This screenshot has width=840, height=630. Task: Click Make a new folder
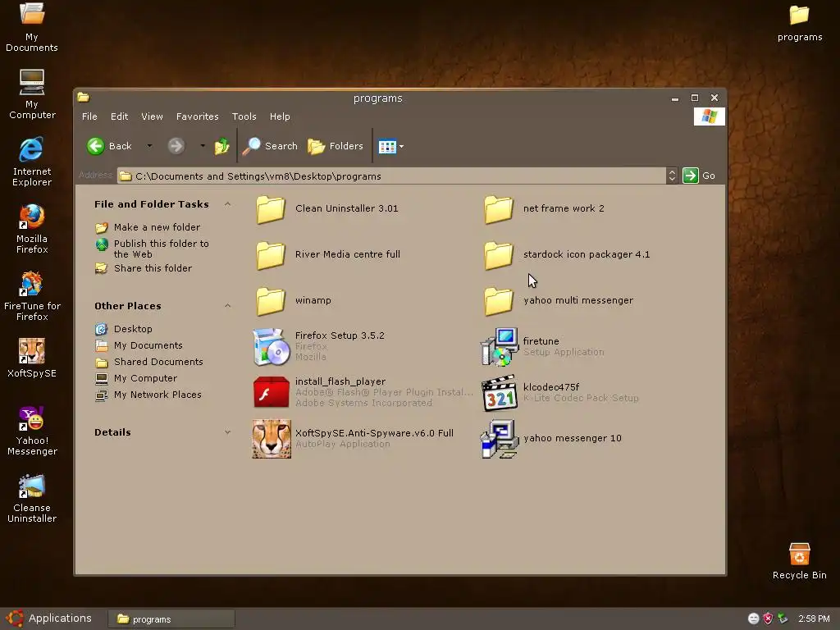pyautogui.click(x=157, y=227)
